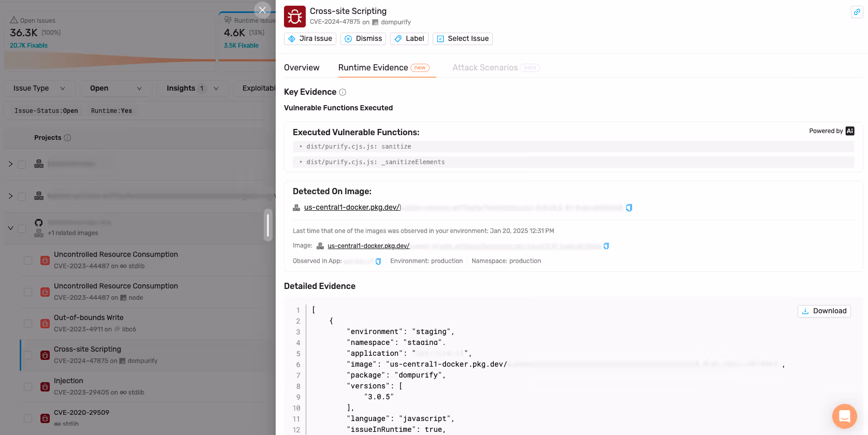Tick the GitHub project checkbox
This screenshot has height=435, width=868.
point(22,228)
